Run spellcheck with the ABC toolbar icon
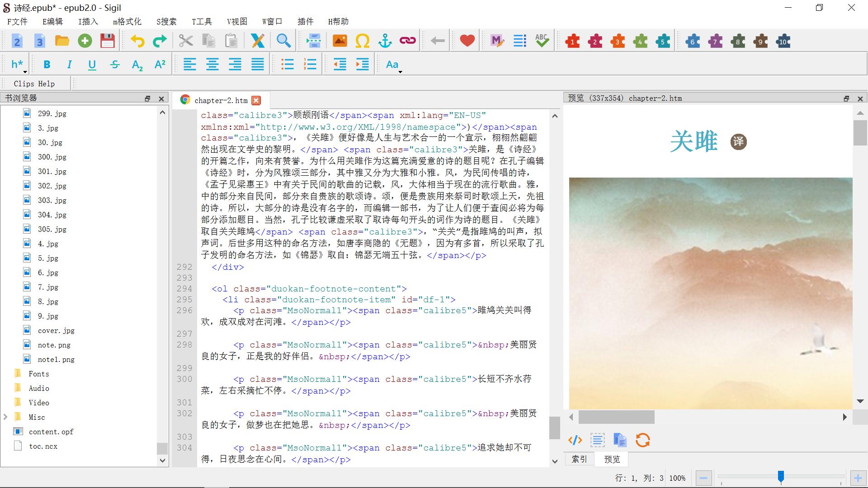868x488 pixels. [542, 40]
